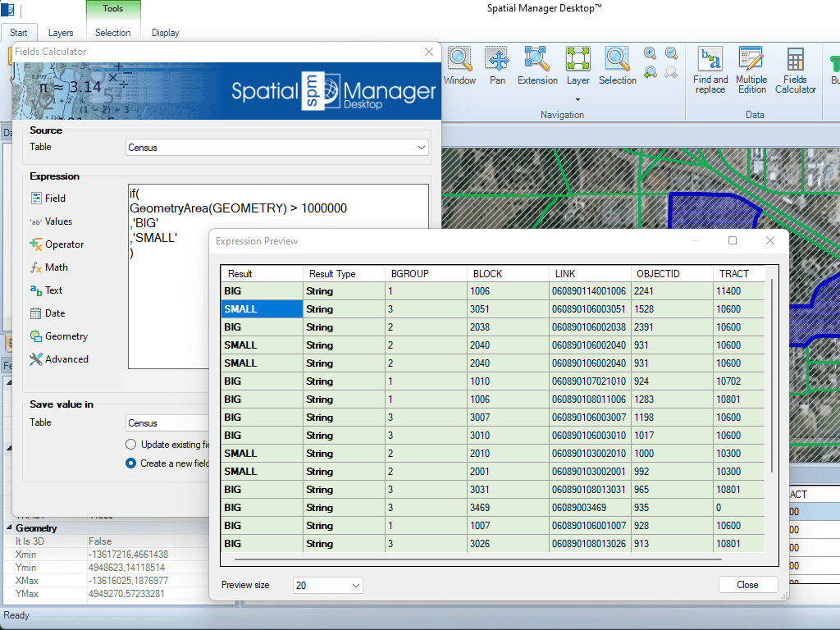This screenshot has width=840, height=630.
Task: Close the Fields Calculator dialog
Action: (428, 52)
